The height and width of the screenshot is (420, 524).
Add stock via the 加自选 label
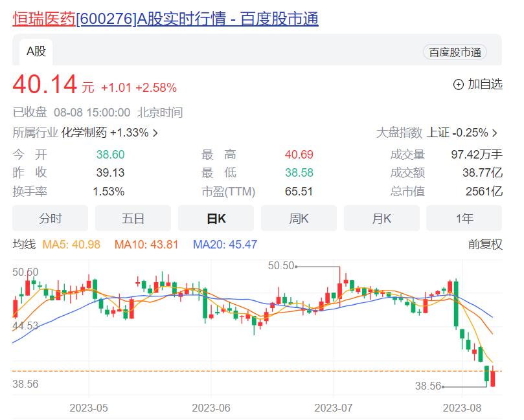click(x=485, y=84)
